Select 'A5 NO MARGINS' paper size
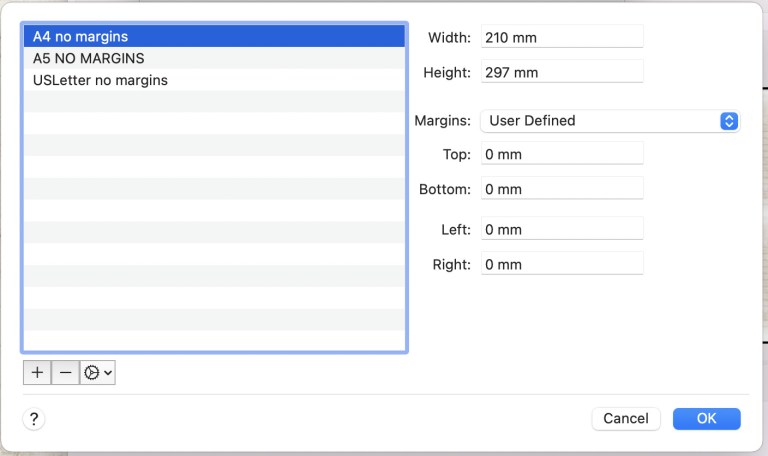 pyautogui.click(x=214, y=58)
